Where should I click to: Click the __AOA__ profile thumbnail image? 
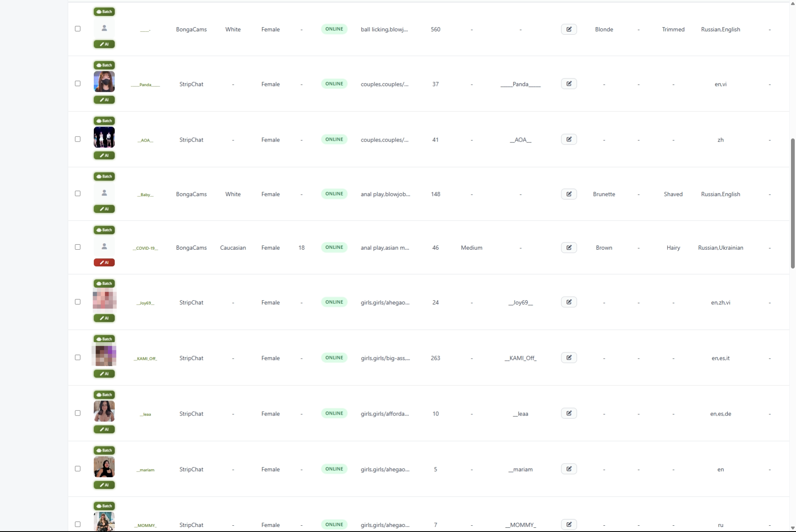104,137
